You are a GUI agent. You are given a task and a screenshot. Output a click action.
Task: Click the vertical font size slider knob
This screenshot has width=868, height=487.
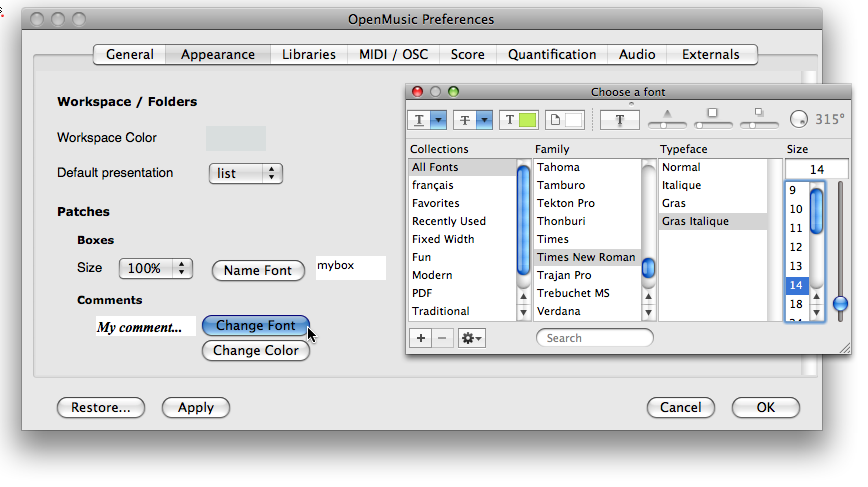click(x=840, y=303)
